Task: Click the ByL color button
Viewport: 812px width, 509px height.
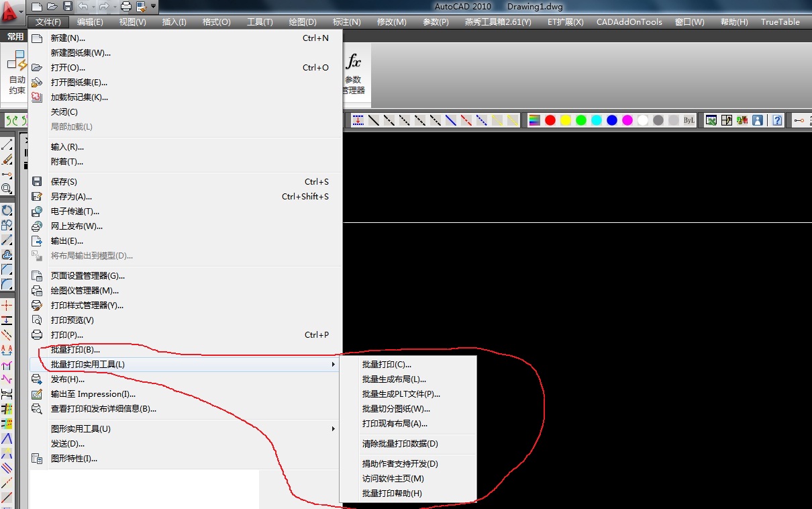Action: [689, 120]
